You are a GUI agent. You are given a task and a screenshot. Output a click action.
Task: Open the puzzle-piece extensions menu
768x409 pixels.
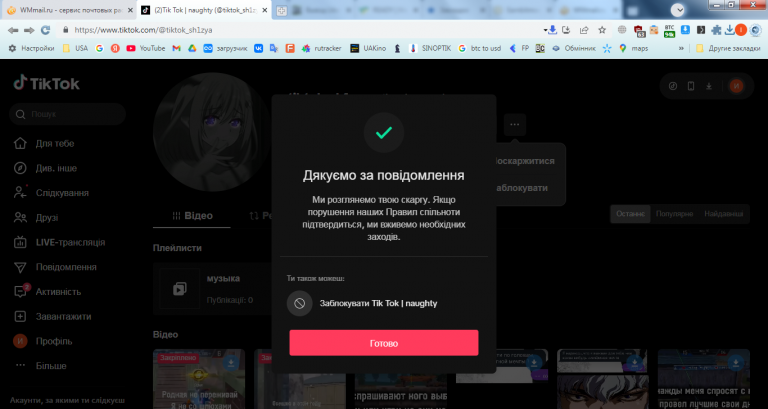click(x=716, y=30)
